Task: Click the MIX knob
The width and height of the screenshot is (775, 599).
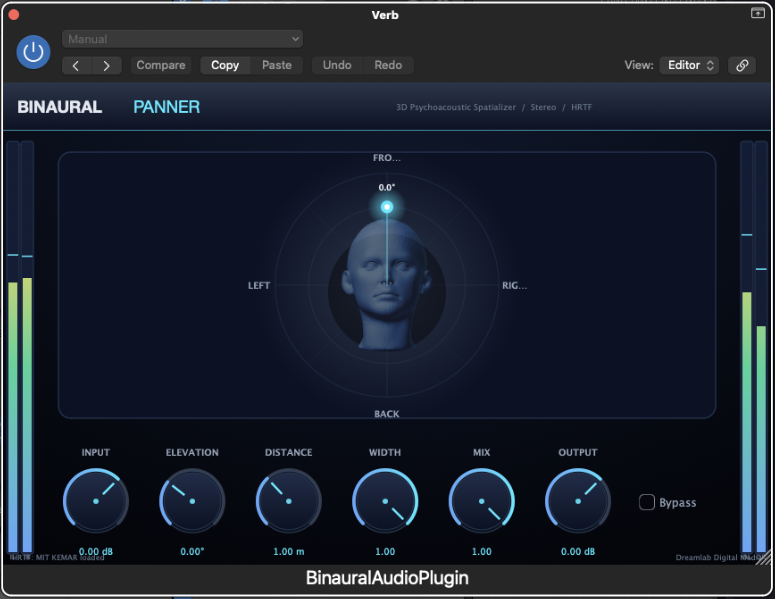Action: (481, 501)
